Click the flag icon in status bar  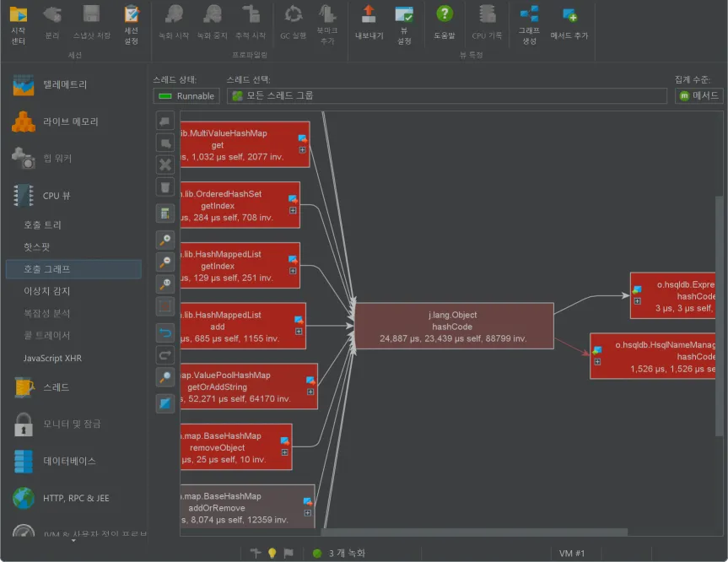pyautogui.click(x=289, y=553)
